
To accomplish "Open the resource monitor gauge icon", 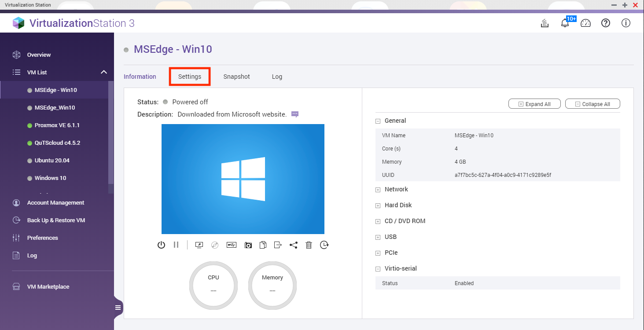I will [585, 23].
